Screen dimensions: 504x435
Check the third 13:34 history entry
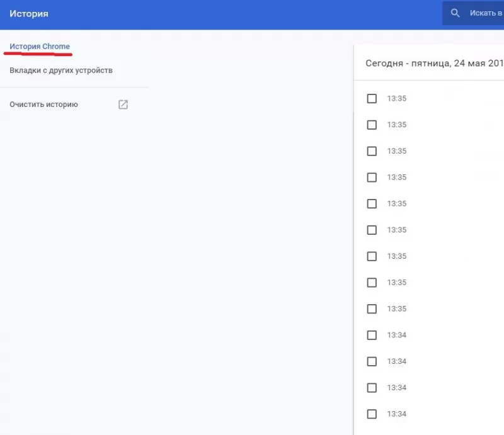tap(372, 388)
